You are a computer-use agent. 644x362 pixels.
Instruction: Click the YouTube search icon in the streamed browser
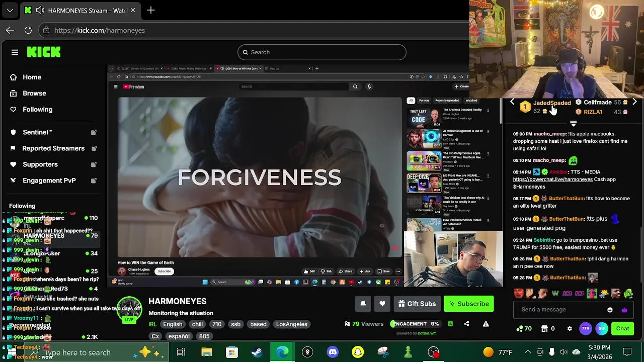355,86
